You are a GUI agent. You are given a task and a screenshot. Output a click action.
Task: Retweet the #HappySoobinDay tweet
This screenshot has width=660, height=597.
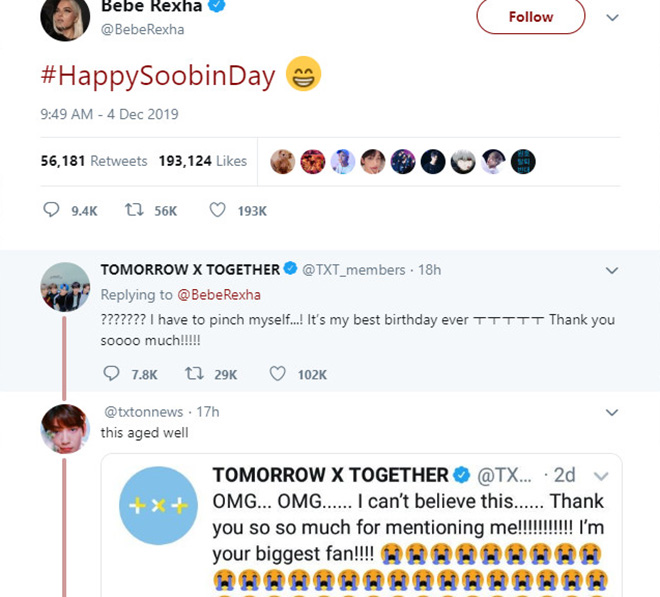coord(132,210)
